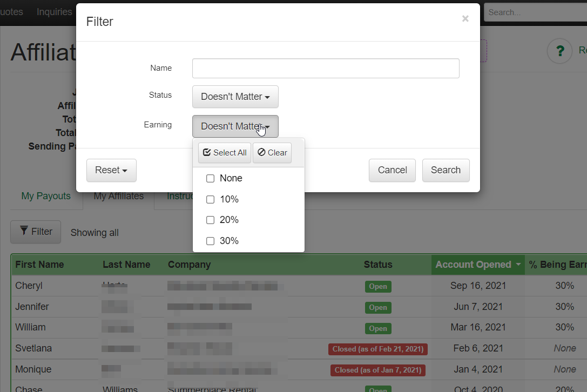Viewport: 587px width, 392px height.
Task: Select the My Affiliates tab
Action: [x=118, y=196]
